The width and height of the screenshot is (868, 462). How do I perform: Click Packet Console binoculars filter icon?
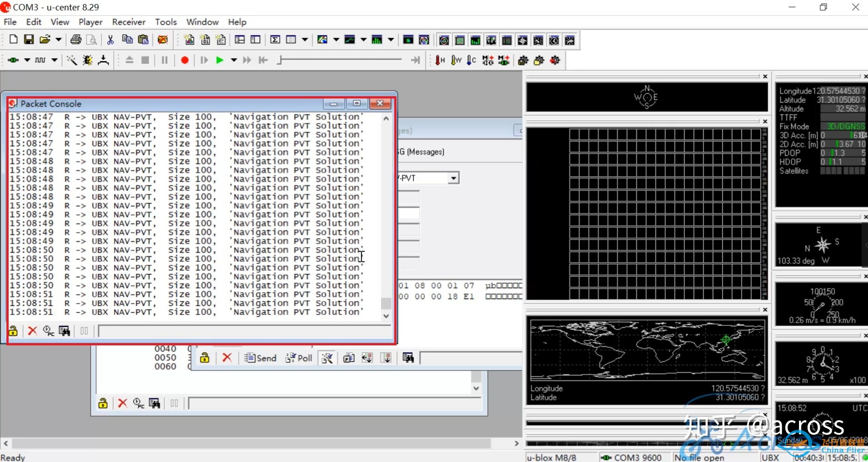[64, 331]
